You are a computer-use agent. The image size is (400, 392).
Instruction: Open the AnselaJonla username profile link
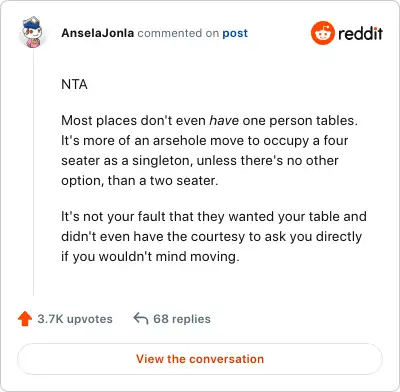coord(98,33)
